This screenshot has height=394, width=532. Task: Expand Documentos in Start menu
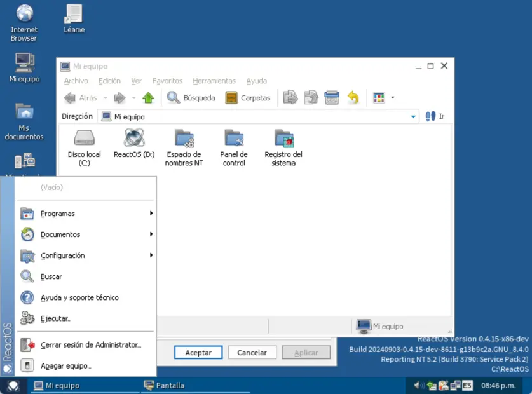point(86,234)
